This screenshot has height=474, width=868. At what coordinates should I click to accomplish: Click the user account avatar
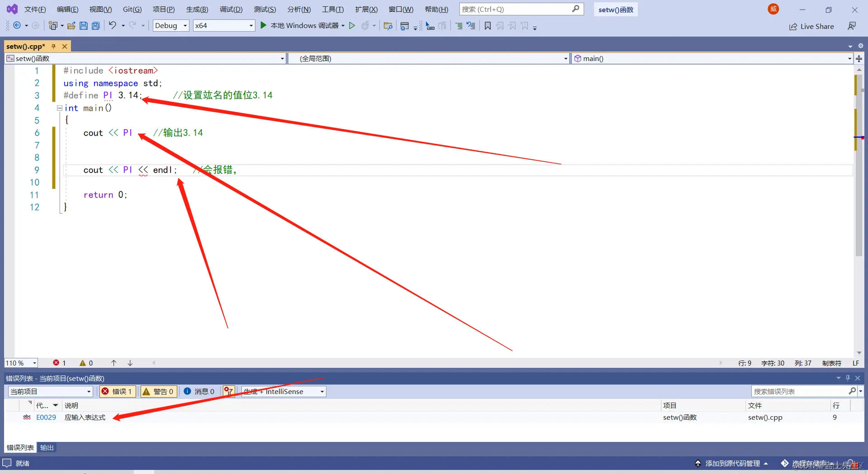[774, 9]
